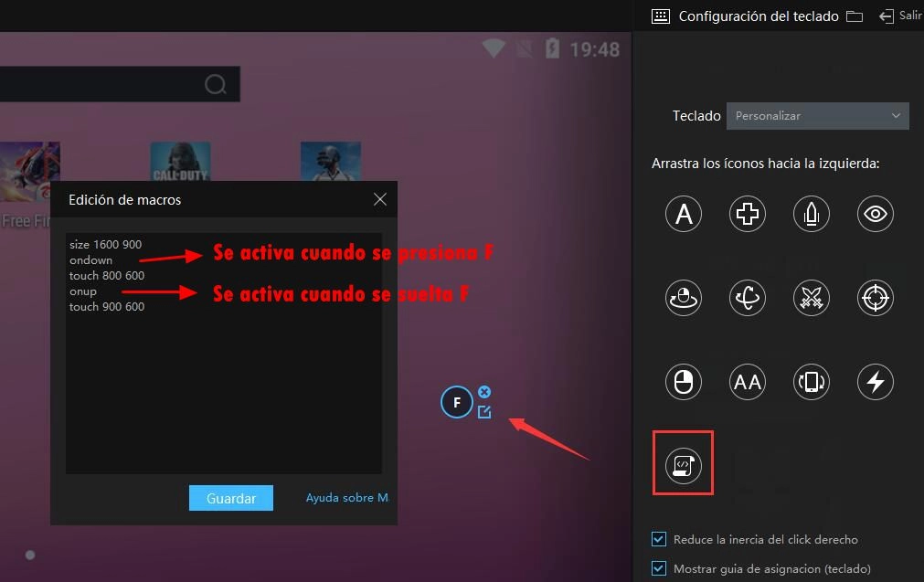This screenshot has height=582, width=924.
Task: Open the Free Fire app thumbnail
Action: 30,172
